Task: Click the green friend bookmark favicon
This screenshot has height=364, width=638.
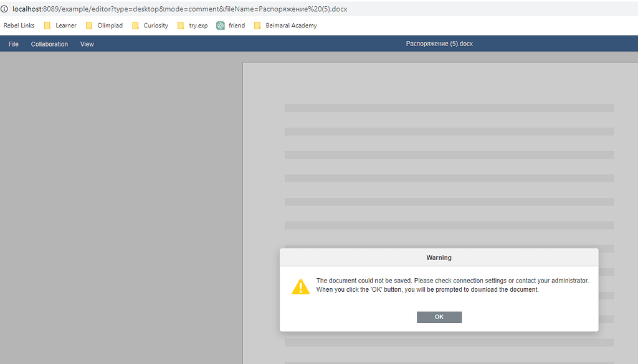Action: pos(220,26)
